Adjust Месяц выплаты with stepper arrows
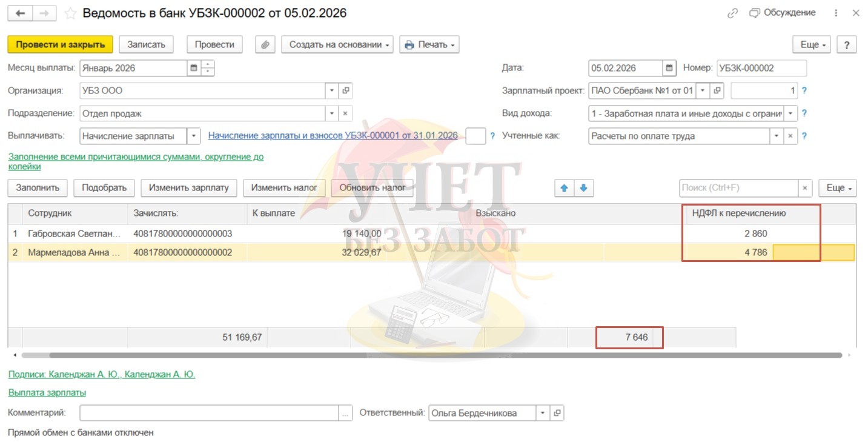 [208, 68]
